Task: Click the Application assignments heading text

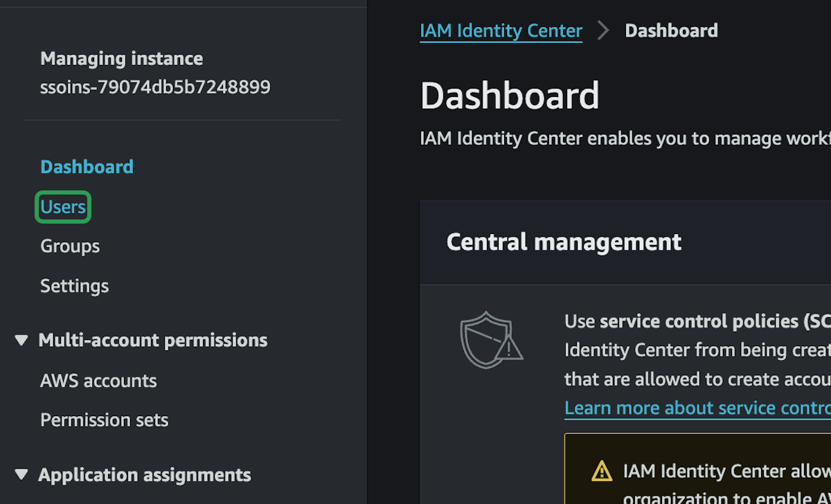Action: coord(145,475)
